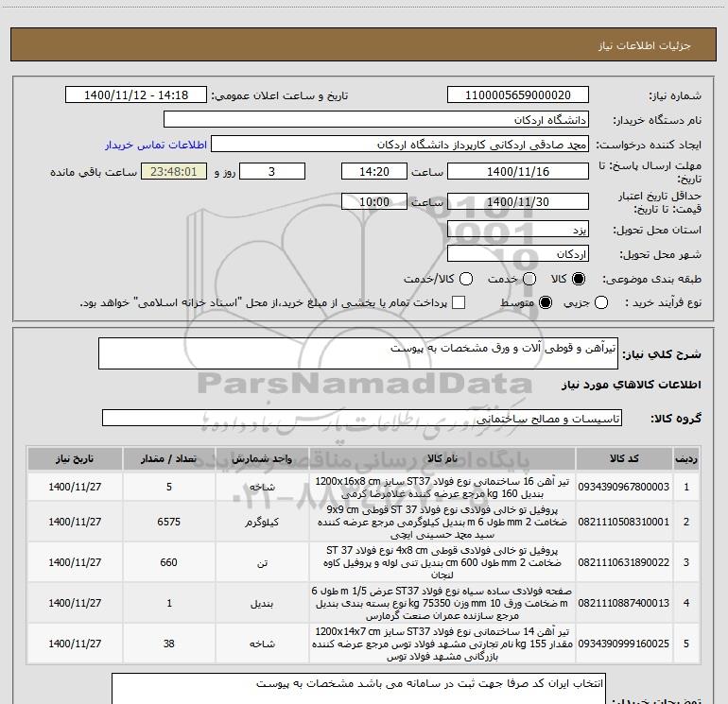
Task: Click the remaining time countdown 23:48:01
Action: pos(174,171)
